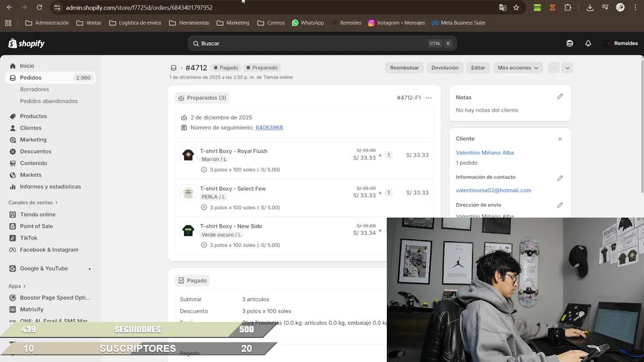
Task: Open Instagram • Mensajes bookmark
Action: [396, 23]
